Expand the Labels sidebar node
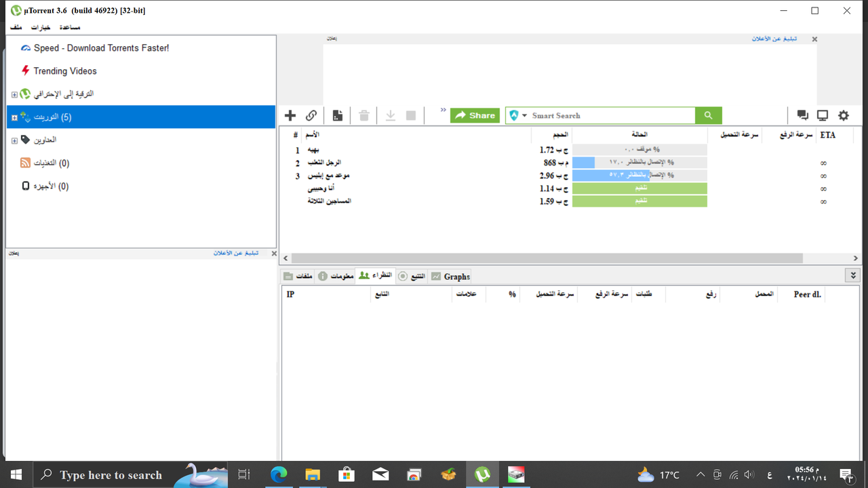Image resolution: width=868 pixels, height=488 pixels. click(x=14, y=140)
